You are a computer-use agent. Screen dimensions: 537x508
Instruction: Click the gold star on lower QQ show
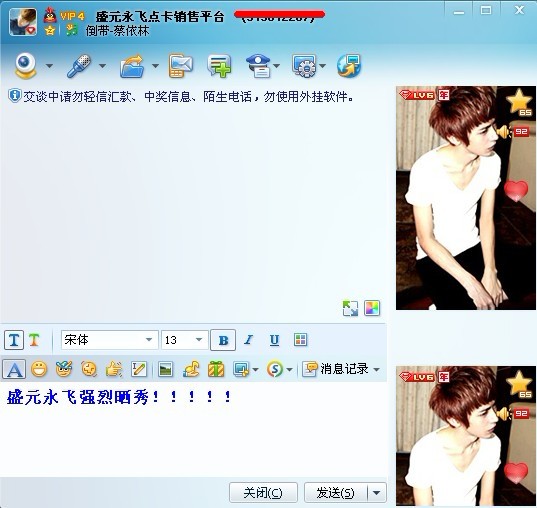[x=520, y=383]
